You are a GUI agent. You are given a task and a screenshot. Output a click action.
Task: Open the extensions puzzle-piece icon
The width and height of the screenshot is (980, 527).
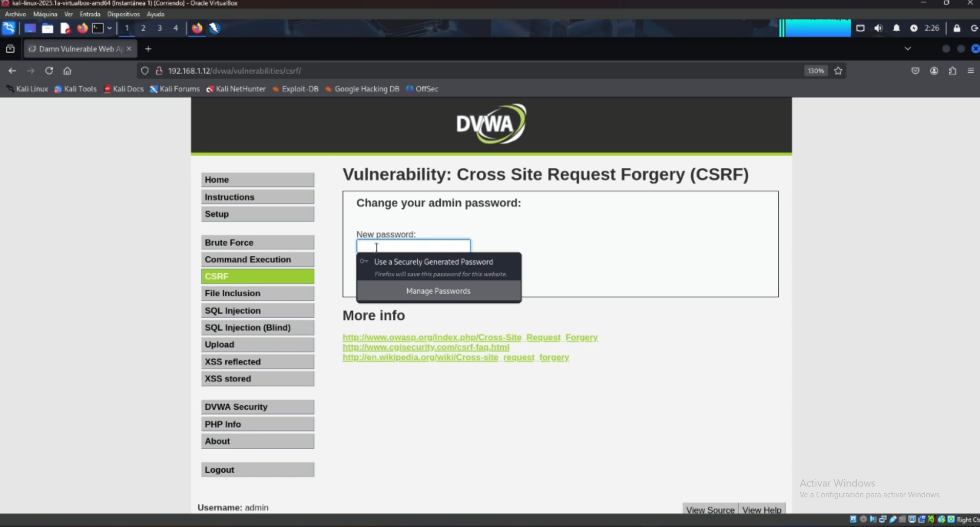[953, 71]
